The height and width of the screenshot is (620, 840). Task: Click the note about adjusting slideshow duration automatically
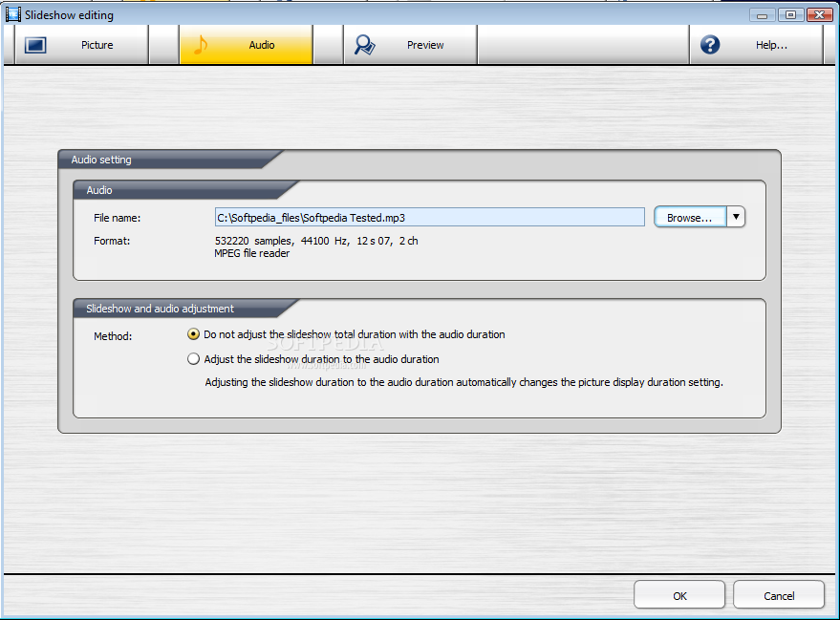click(x=463, y=382)
